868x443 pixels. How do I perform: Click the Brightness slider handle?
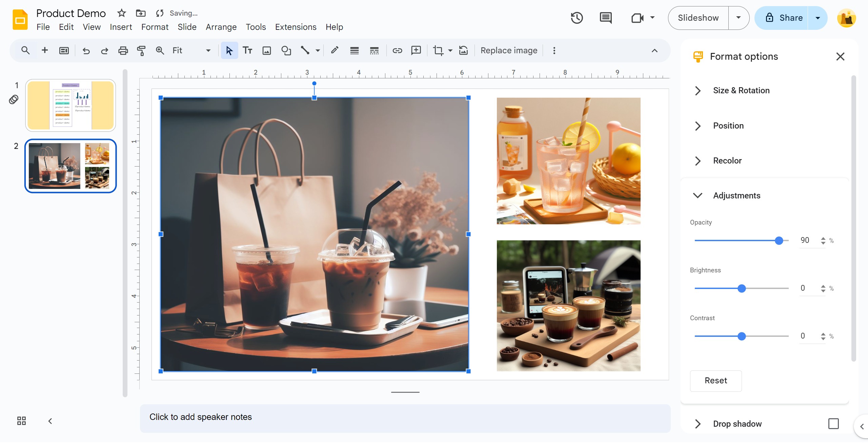tap(742, 288)
